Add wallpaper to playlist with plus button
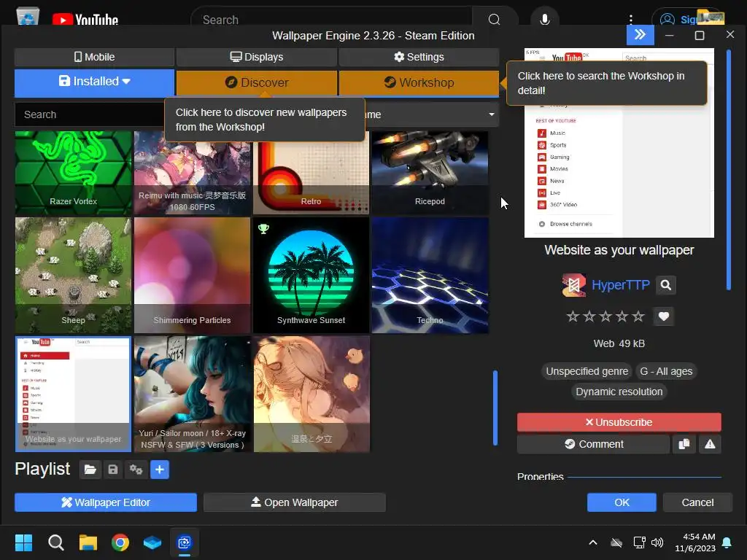 160,470
